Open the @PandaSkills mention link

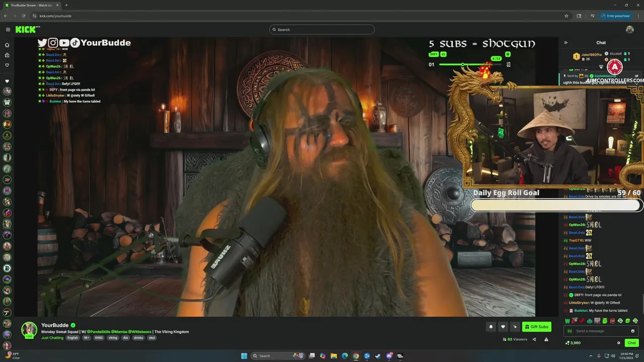(98, 332)
